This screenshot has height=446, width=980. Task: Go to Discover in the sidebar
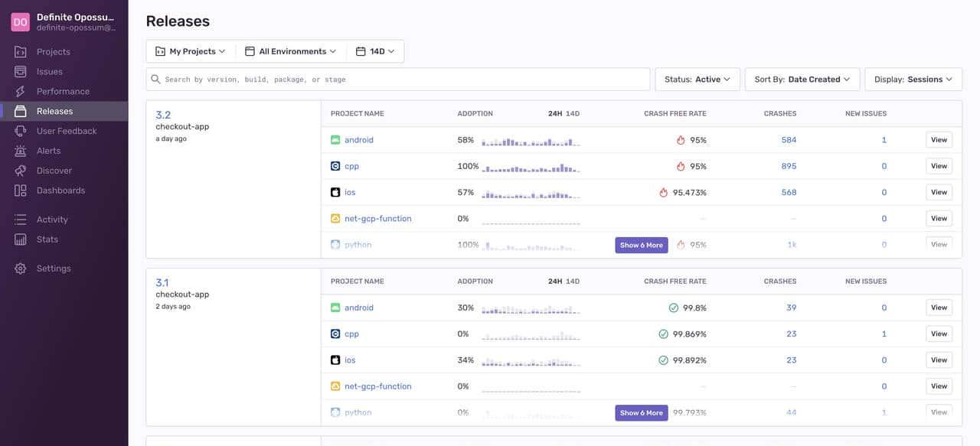click(x=54, y=171)
